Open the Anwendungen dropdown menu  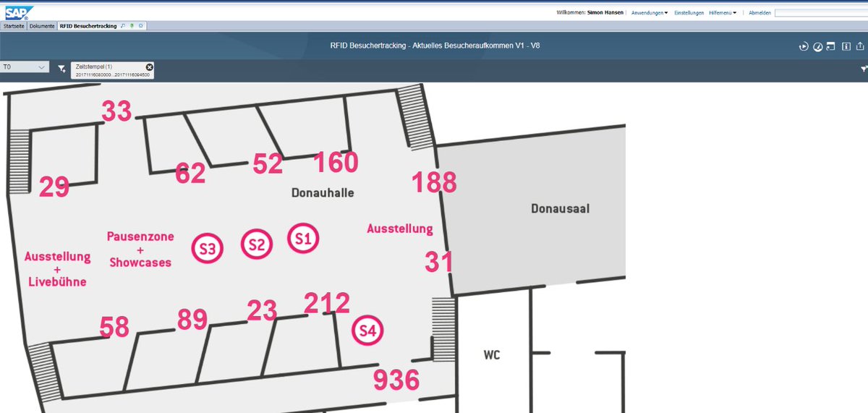click(650, 13)
